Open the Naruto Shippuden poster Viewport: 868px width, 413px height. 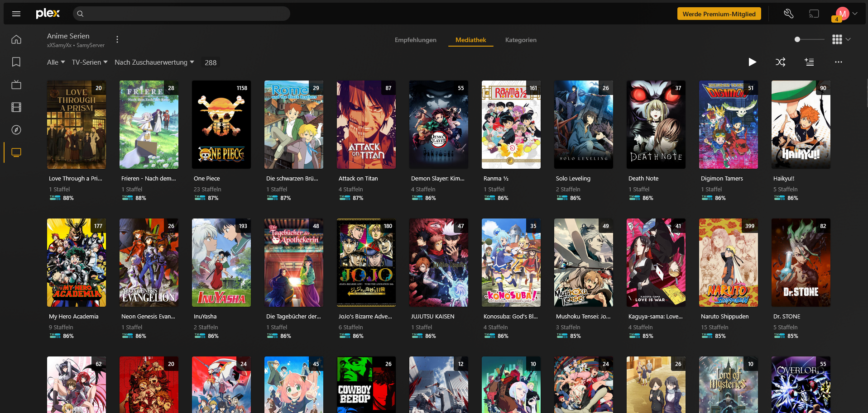[729, 263]
